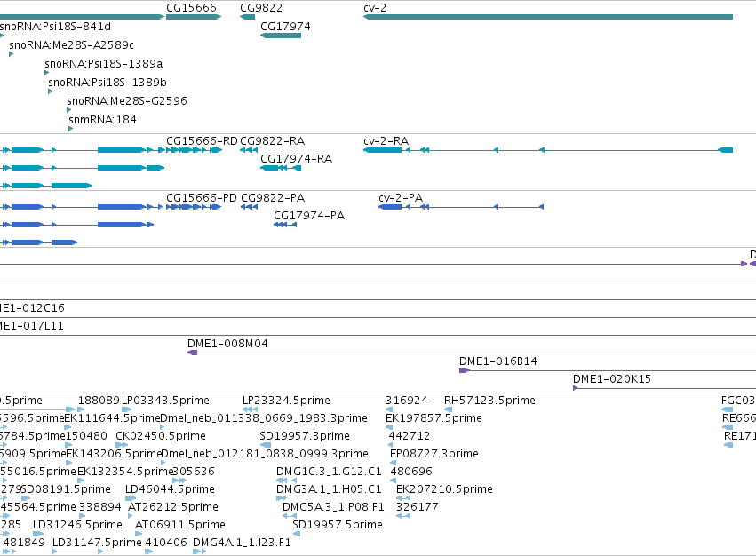The image size is (756, 556).
Task: Select the snmRNA:184 label
Action: point(102,120)
